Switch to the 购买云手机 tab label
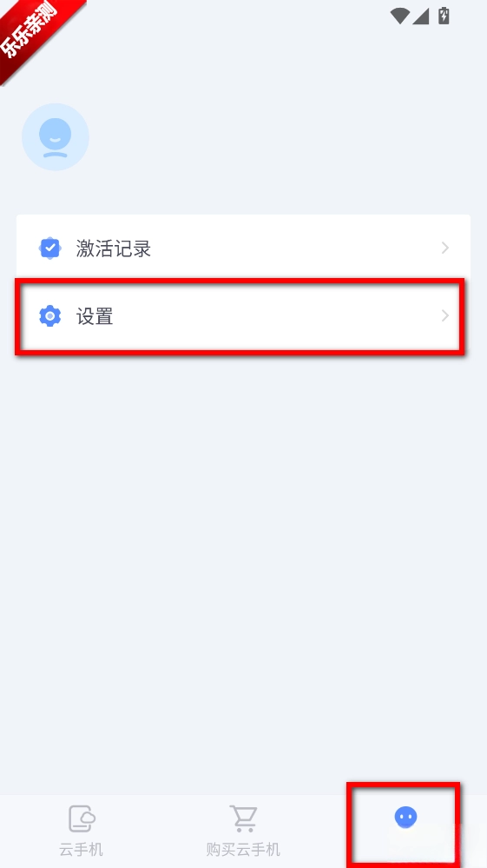Screen dimensions: 487x868 (x=243, y=849)
